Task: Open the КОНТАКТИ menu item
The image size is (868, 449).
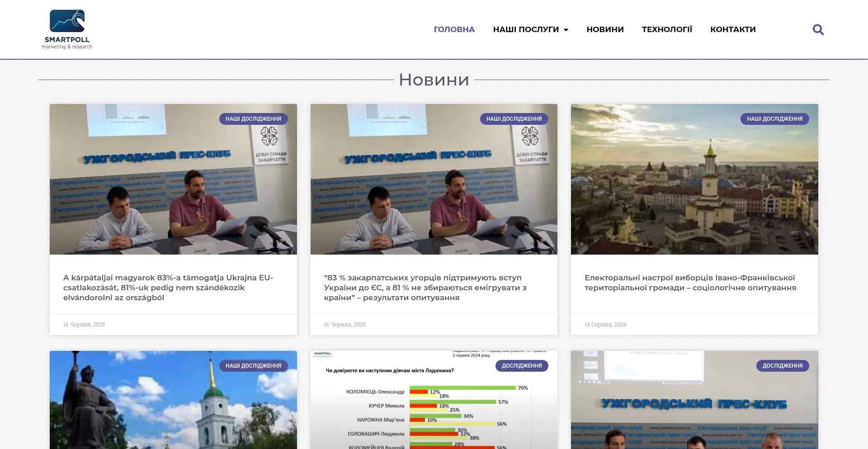Action: 733,29
